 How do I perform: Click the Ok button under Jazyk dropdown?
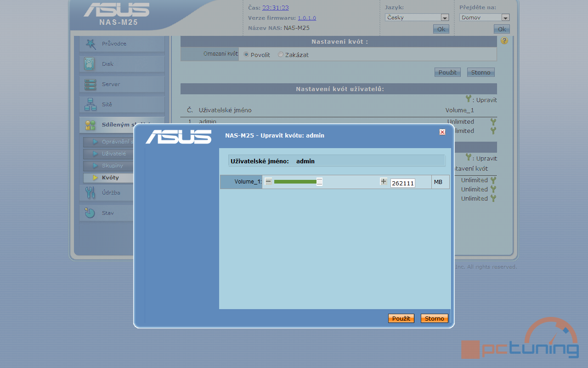[x=441, y=29]
